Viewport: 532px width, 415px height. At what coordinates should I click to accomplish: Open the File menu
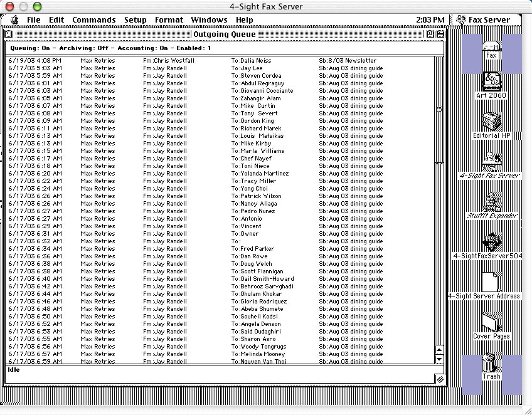tap(34, 20)
